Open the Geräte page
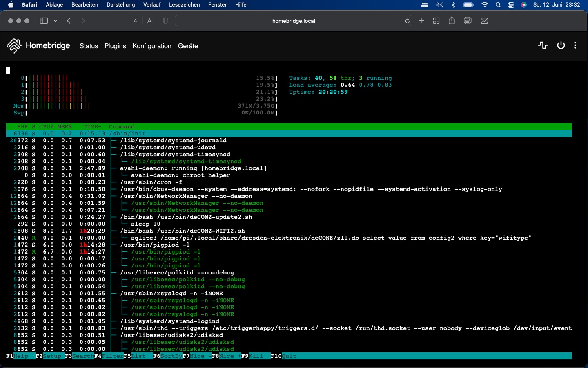The image size is (588, 368). (x=188, y=46)
